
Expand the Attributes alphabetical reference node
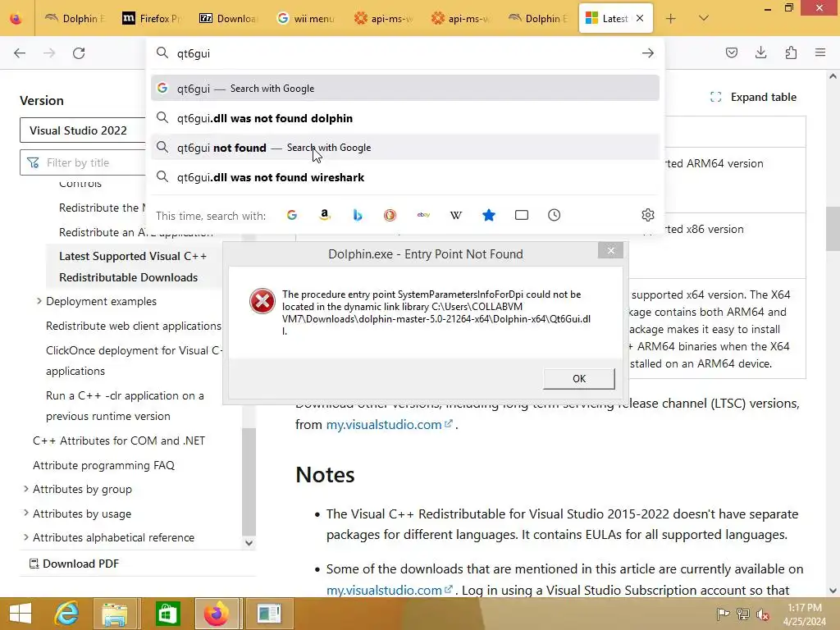(x=25, y=537)
